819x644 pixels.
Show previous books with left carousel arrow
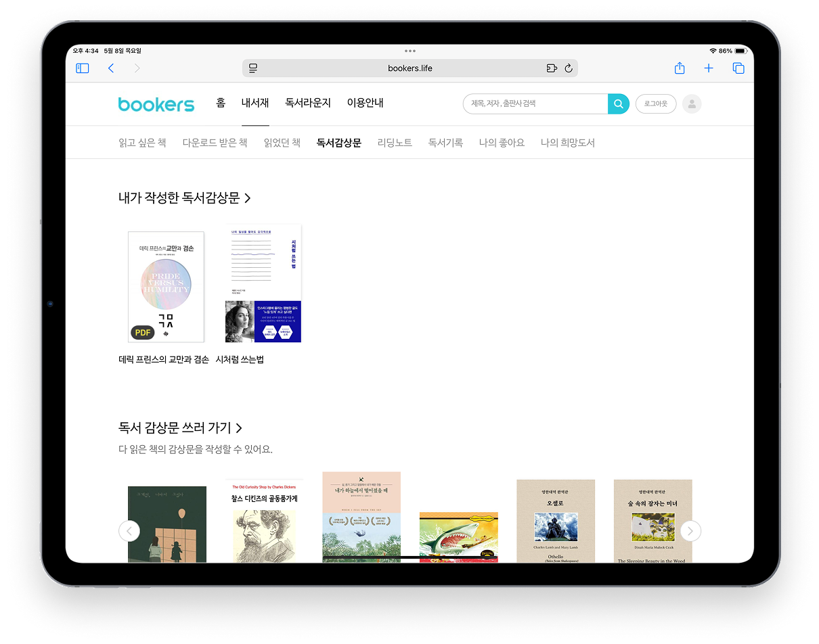point(129,531)
